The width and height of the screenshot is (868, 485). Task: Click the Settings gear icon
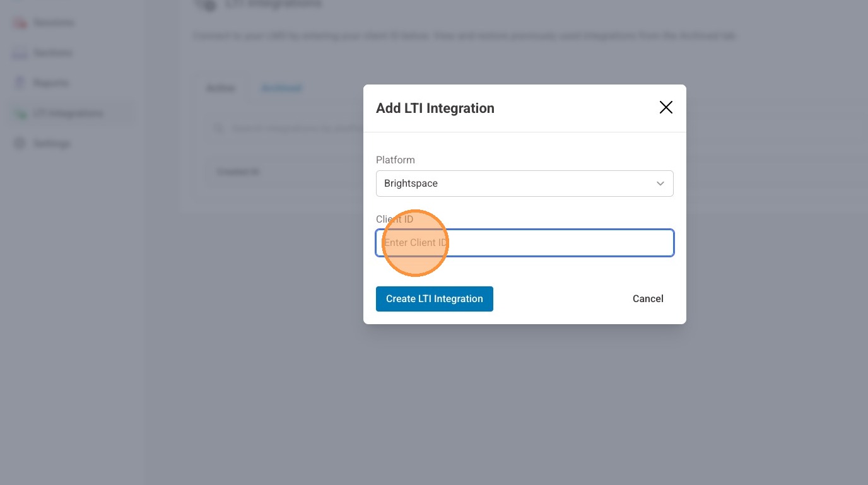(x=20, y=144)
